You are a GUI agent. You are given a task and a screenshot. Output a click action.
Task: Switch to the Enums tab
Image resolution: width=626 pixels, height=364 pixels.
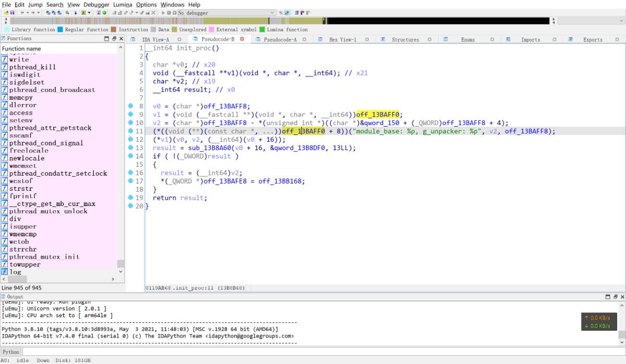click(x=468, y=39)
